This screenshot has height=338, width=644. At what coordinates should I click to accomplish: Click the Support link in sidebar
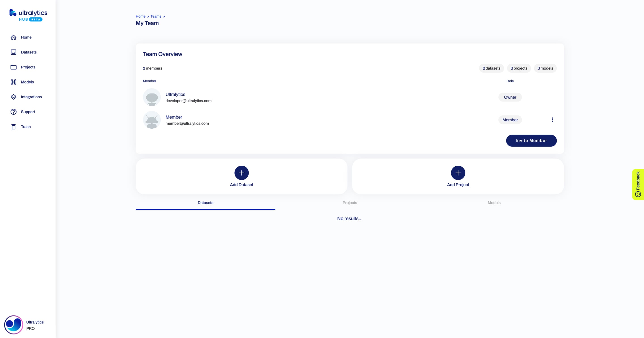tap(28, 112)
